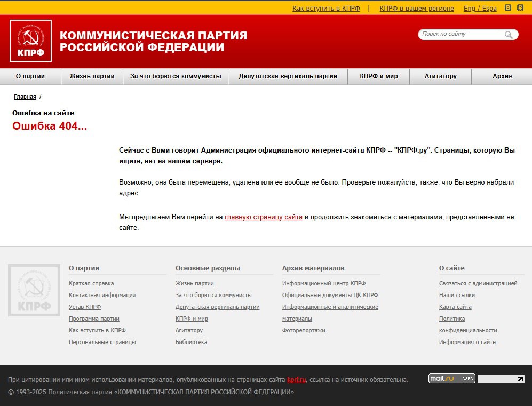
Task: Click the Ошибка 404... heading
Action: 50,126
